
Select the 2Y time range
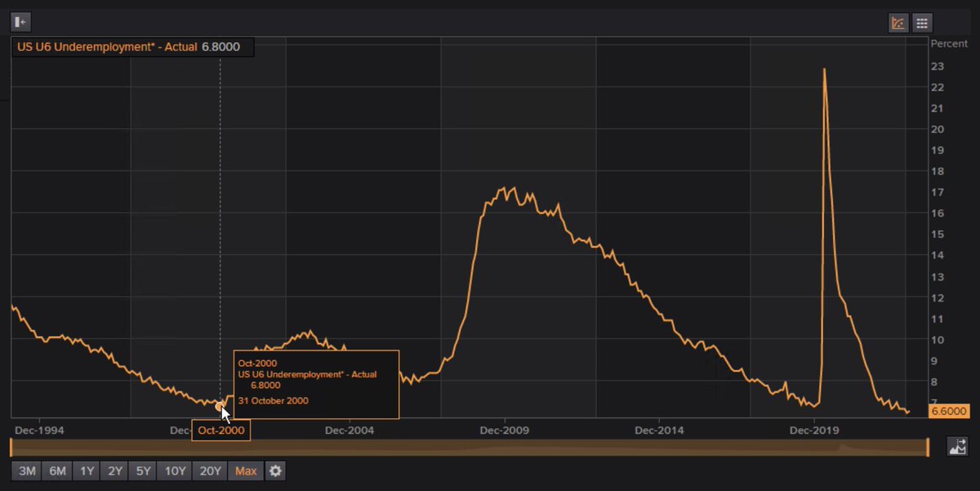click(x=115, y=471)
